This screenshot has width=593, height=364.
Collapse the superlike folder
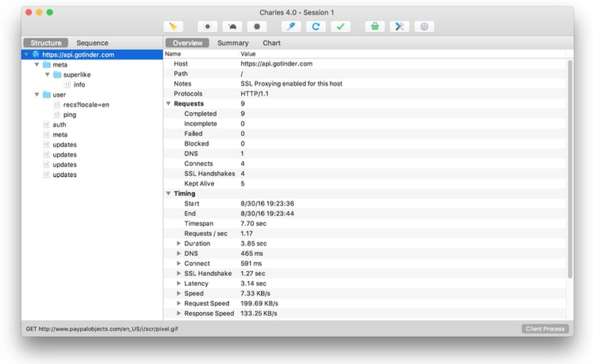pyautogui.click(x=48, y=75)
